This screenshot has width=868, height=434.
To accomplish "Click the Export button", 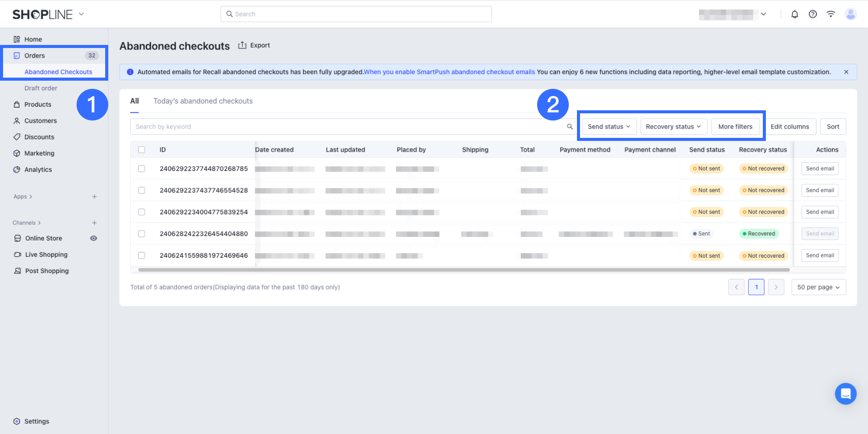I will [x=254, y=45].
